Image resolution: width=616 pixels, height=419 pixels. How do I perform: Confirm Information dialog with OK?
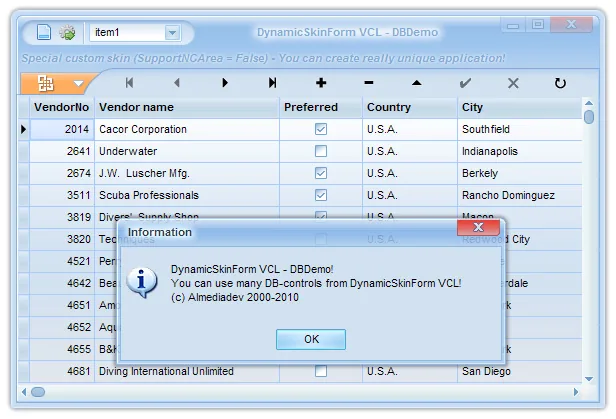[x=311, y=339]
